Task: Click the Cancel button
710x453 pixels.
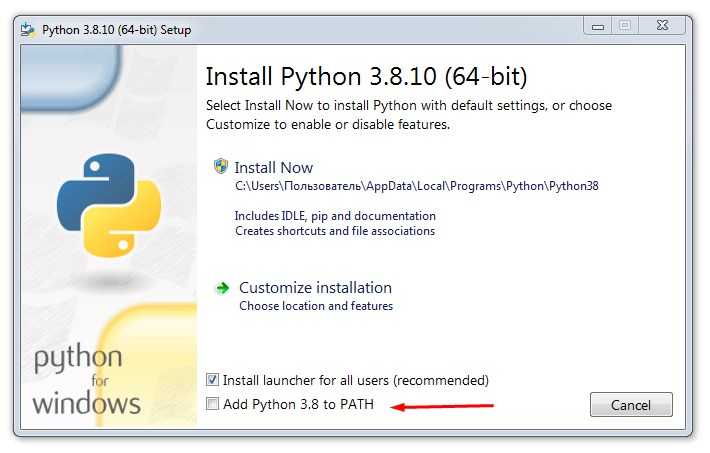Action: 631,405
